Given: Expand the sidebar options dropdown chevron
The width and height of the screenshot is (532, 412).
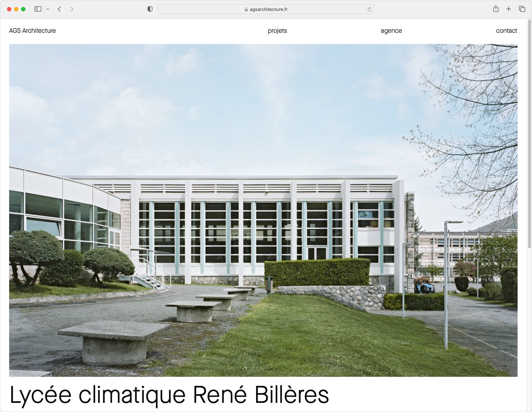Looking at the screenshot, I should point(48,9).
